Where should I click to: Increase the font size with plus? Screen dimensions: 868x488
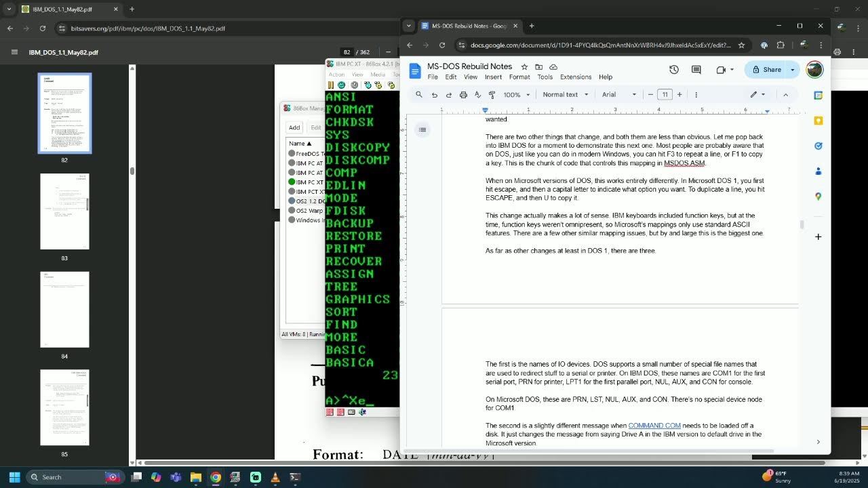point(679,95)
